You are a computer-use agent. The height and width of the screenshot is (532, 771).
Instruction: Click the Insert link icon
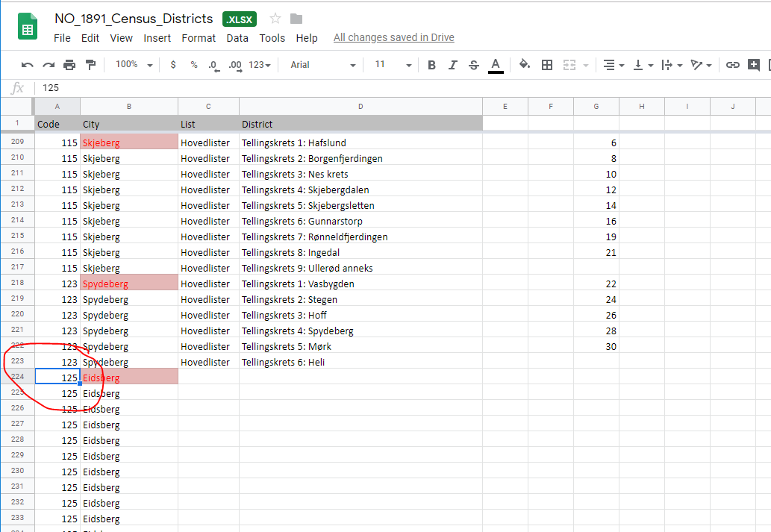coord(733,65)
